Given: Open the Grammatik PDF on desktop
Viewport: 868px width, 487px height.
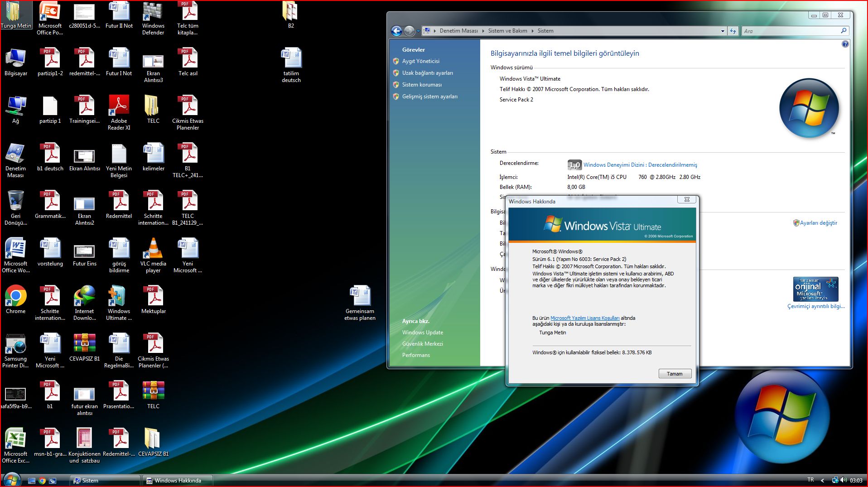Looking at the screenshot, I should [50, 205].
